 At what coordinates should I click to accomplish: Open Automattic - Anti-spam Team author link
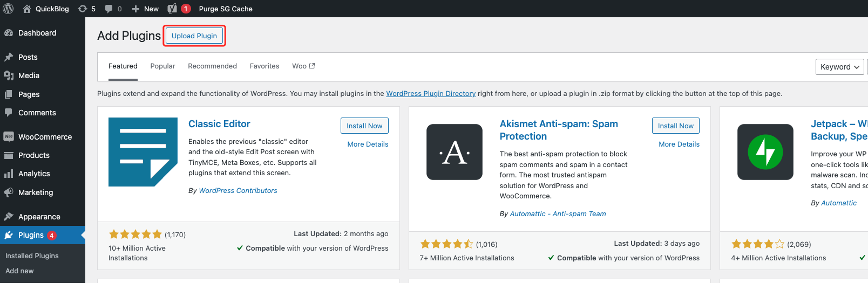(558, 213)
